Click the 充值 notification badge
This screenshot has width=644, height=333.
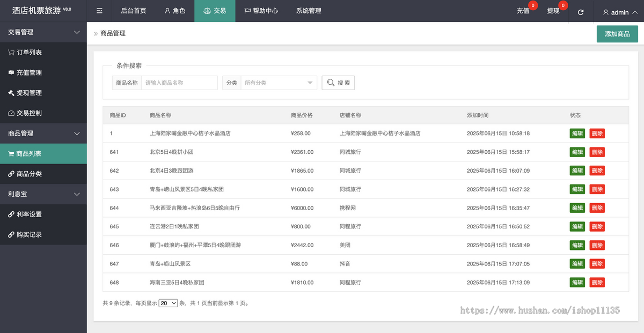tap(533, 5)
